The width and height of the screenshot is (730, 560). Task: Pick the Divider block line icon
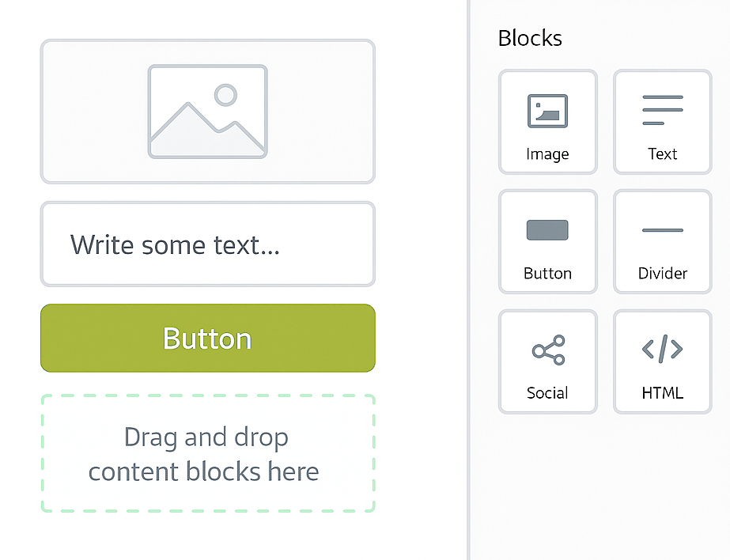click(663, 230)
